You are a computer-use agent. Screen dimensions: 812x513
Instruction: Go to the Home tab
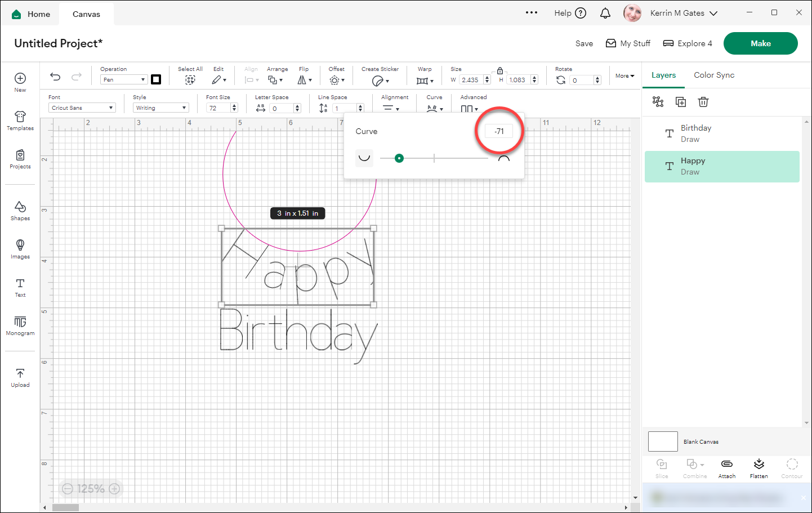pos(32,14)
